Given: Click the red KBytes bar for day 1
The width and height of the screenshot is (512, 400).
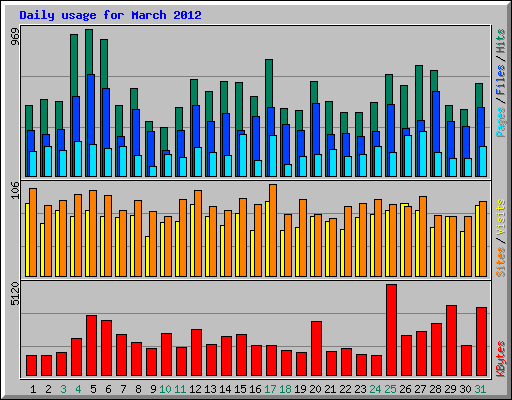Looking at the screenshot, I should (32, 366).
